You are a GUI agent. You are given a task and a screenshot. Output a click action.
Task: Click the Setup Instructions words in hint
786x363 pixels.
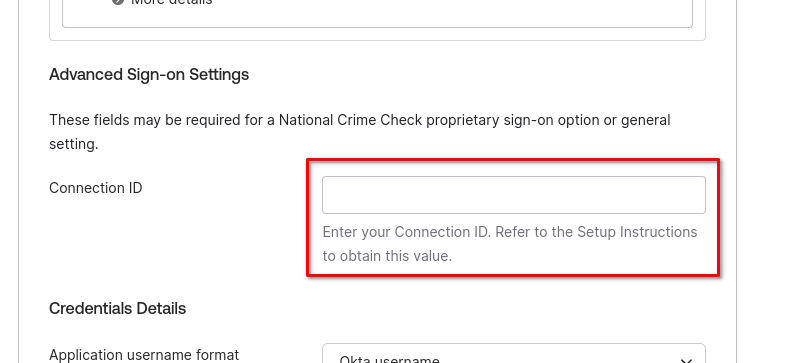637,232
